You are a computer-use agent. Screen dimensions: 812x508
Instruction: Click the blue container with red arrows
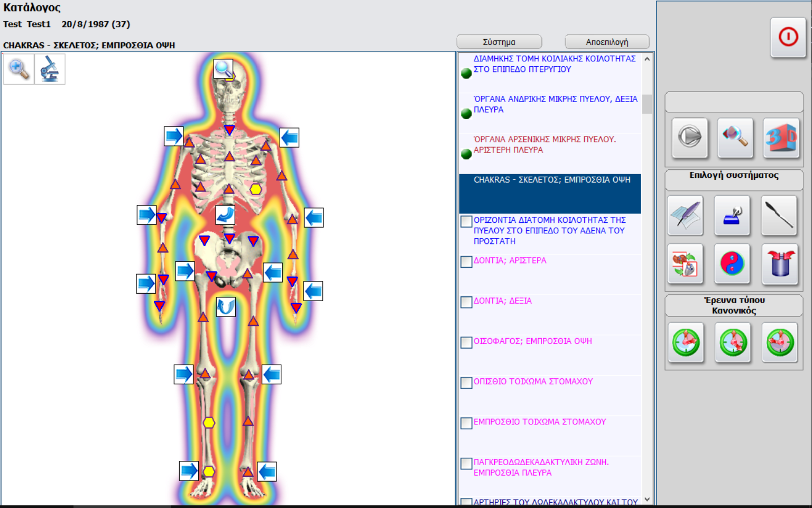coord(779,264)
